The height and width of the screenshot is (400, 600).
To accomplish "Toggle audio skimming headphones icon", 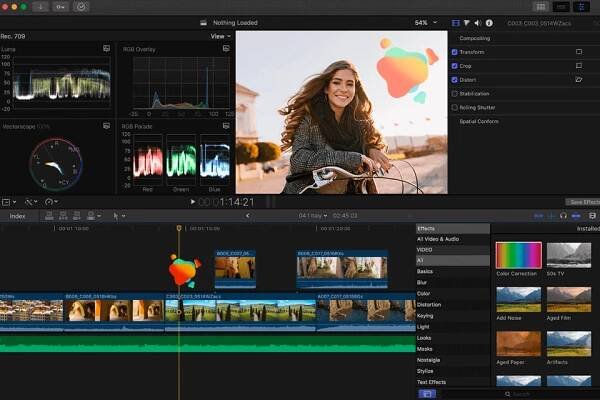I will pyautogui.click(x=563, y=216).
